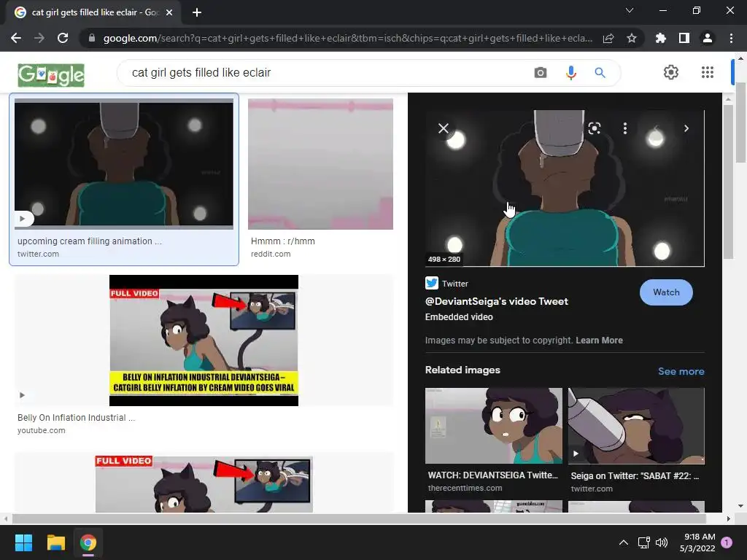Viewport: 747px width, 560px height.
Task: Play the twitter.com result video badge
Action: tap(23, 219)
